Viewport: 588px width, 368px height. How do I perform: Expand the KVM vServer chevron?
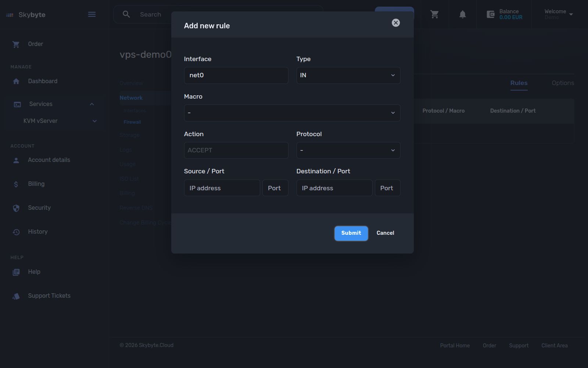[94, 121]
